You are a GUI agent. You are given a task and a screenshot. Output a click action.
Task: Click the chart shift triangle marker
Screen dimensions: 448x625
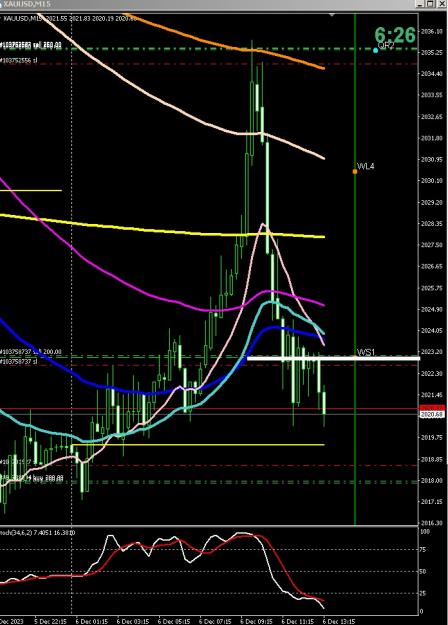point(331,15)
